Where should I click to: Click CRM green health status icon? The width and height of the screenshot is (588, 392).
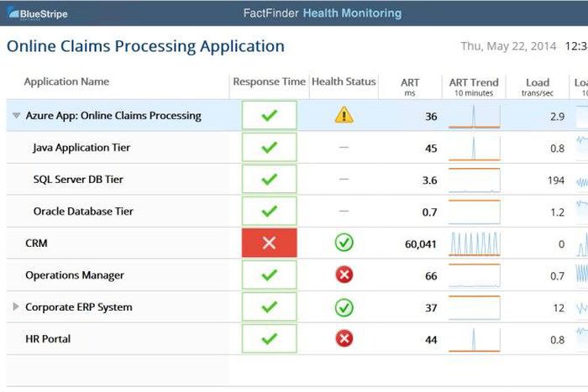(x=344, y=243)
